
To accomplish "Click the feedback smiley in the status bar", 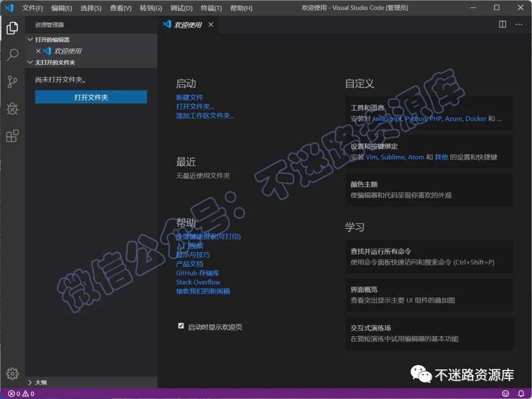I will tap(505, 394).
